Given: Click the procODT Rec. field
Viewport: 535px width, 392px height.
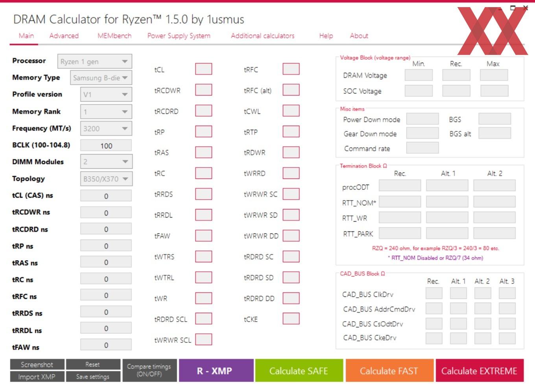Looking at the screenshot, I should (400, 186).
